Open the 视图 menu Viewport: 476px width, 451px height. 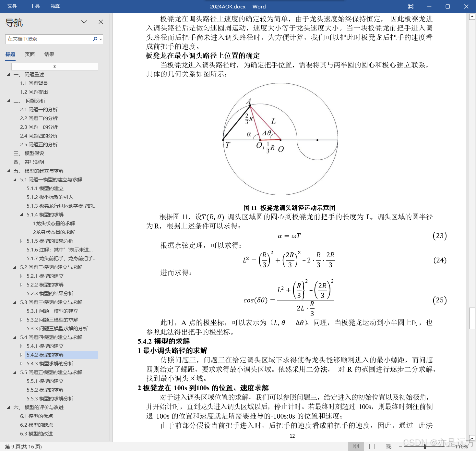click(x=56, y=6)
